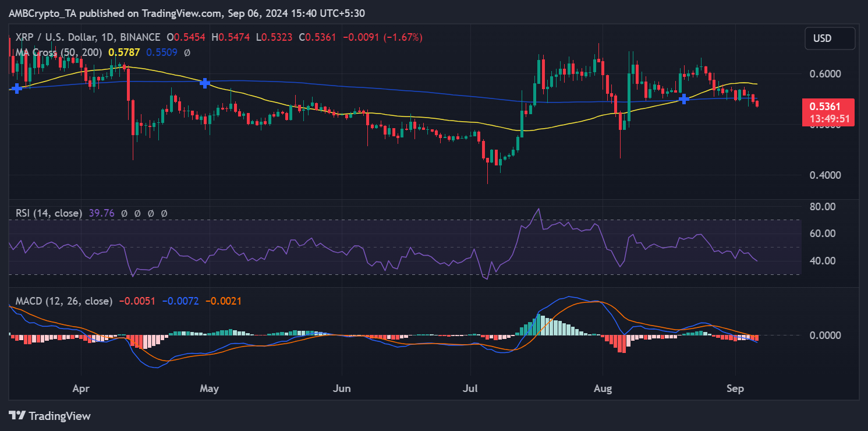868x431 pixels.
Task: Click the Sep label on the time axis
Action: click(735, 388)
